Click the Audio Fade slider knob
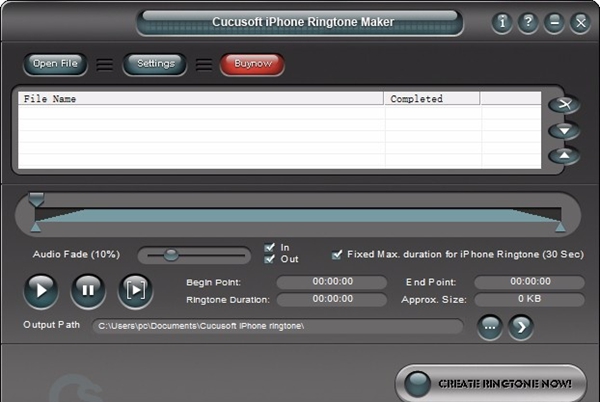 click(171, 255)
